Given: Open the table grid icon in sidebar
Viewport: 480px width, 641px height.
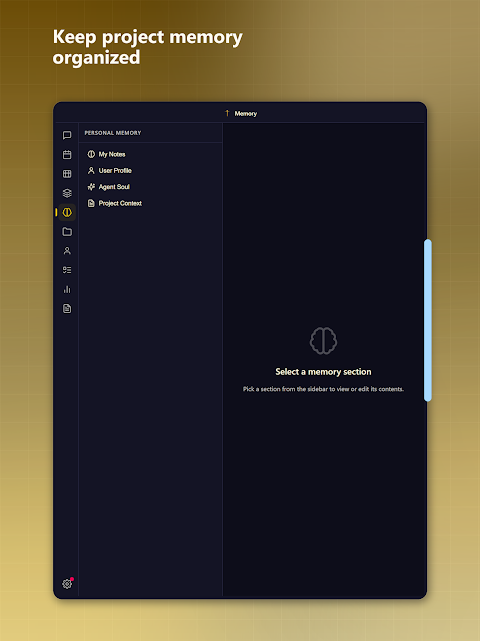Looking at the screenshot, I should (67, 174).
